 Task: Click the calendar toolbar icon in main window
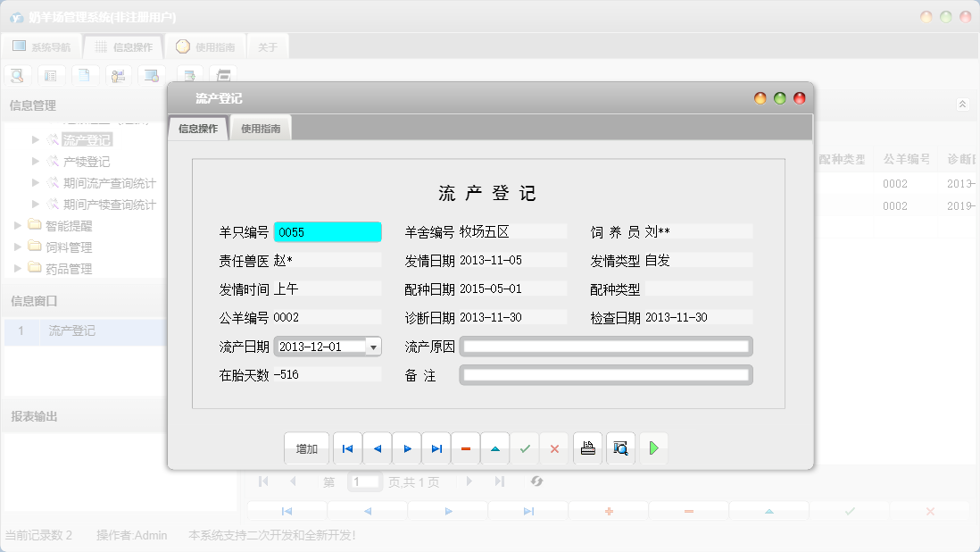click(x=223, y=76)
